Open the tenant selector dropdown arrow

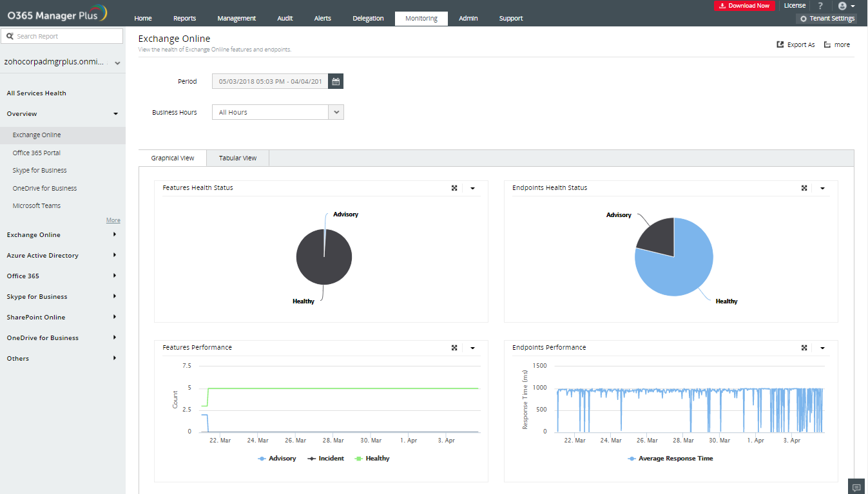click(117, 63)
